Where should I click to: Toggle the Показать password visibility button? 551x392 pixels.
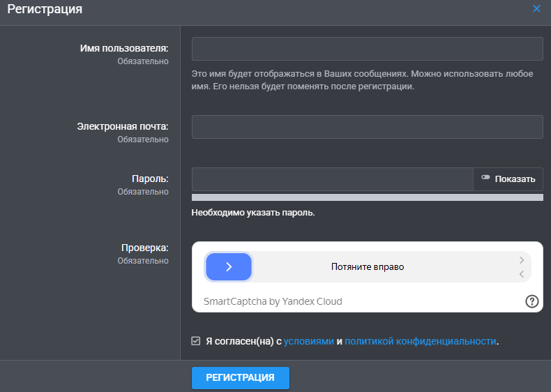(508, 179)
